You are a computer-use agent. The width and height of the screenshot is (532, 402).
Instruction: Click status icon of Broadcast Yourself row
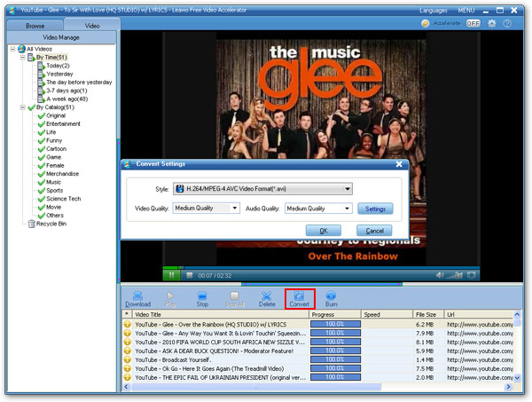(x=127, y=359)
